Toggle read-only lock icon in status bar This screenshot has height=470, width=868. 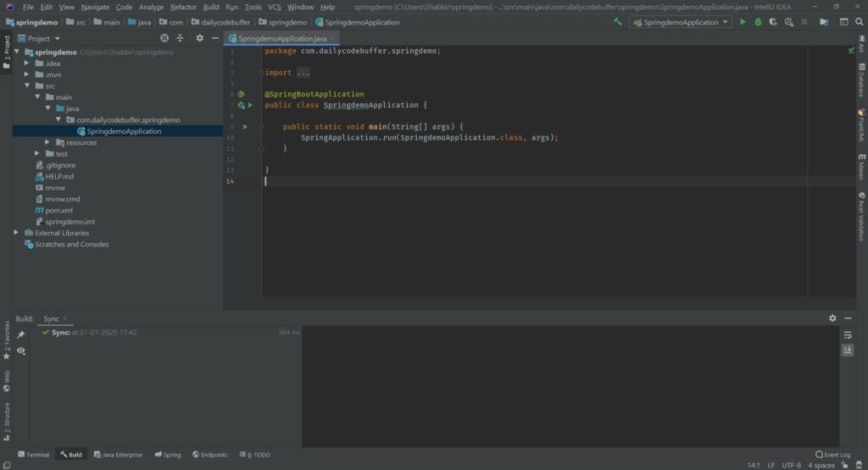(844, 465)
